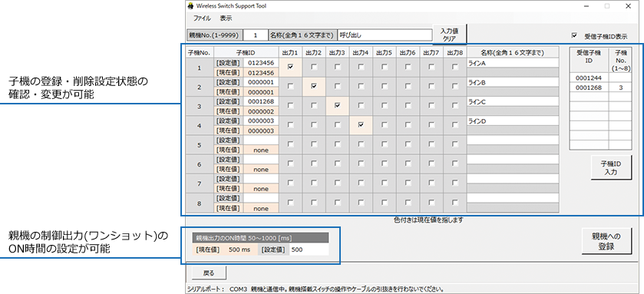Click the 現在値 0000002 of 子機 3
Screen dimensions: 644x294
click(x=261, y=111)
